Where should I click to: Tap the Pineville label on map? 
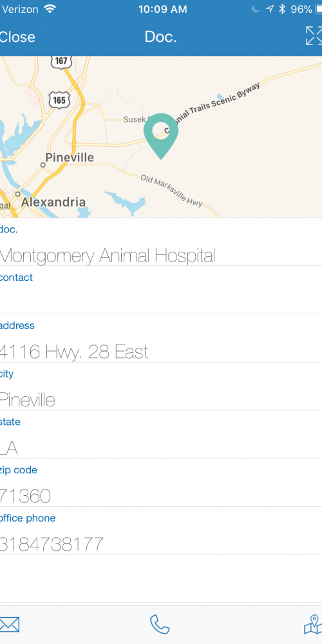(70, 157)
